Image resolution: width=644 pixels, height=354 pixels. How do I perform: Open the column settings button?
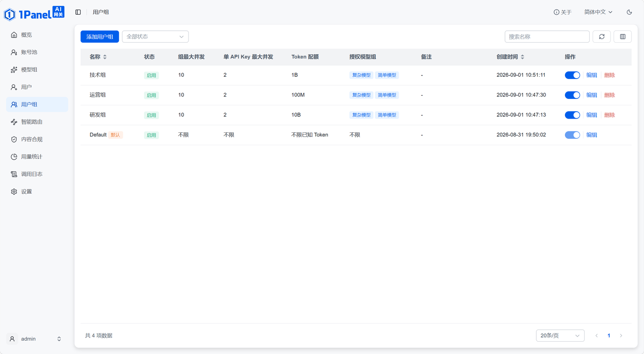pyautogui.click(x=623, y=37)
